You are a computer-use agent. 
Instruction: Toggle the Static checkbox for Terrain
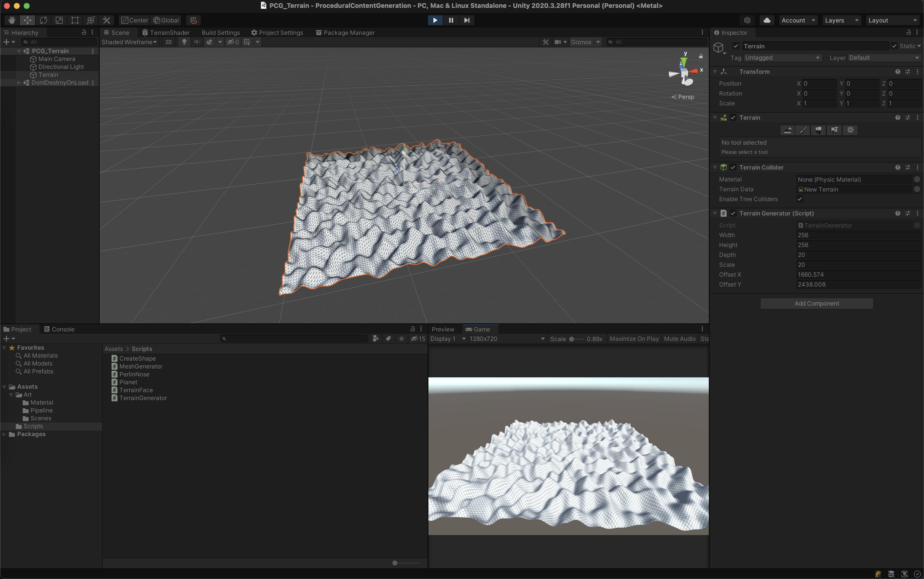tap(894, 46)
